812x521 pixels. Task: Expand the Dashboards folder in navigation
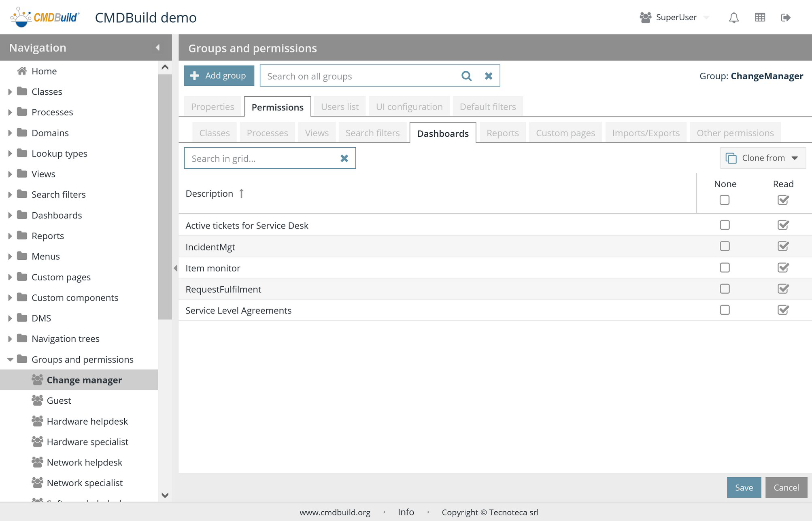click(10, 215)
